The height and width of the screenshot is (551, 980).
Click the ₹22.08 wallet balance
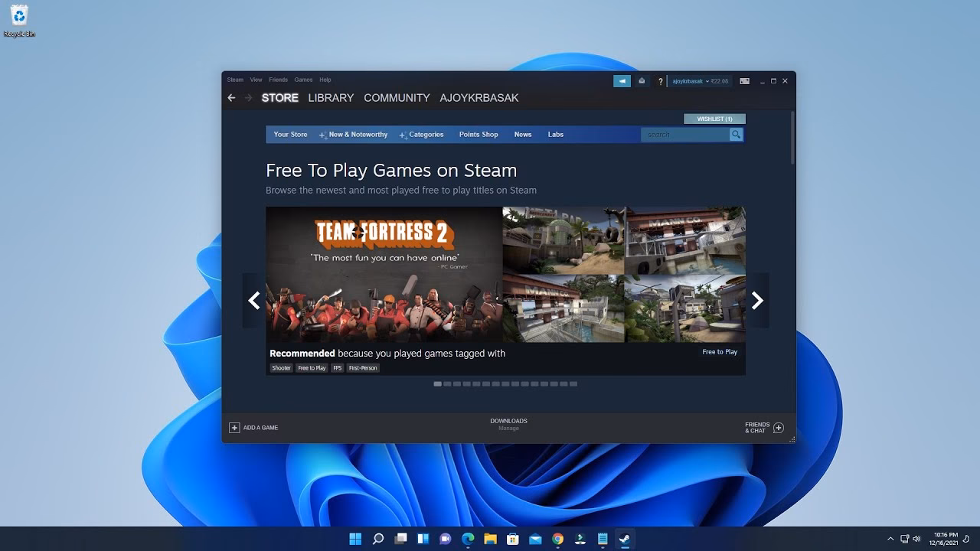pyautogui.click(x=720, y=81)
